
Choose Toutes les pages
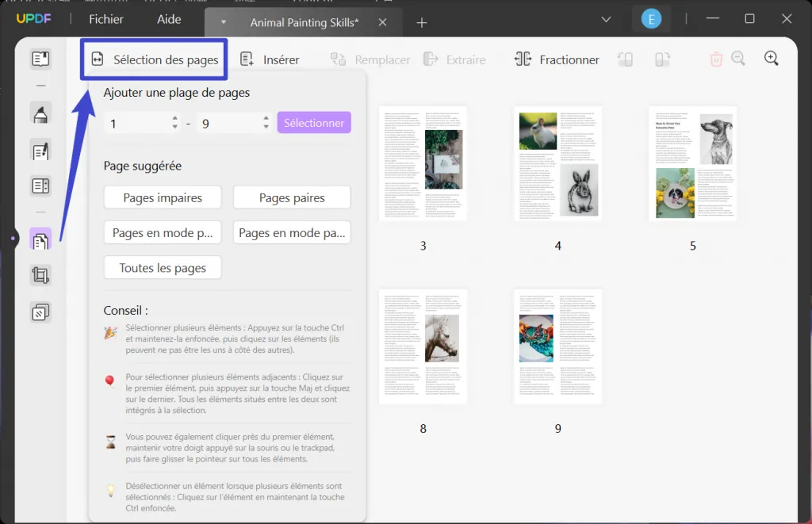coord(162,267)
